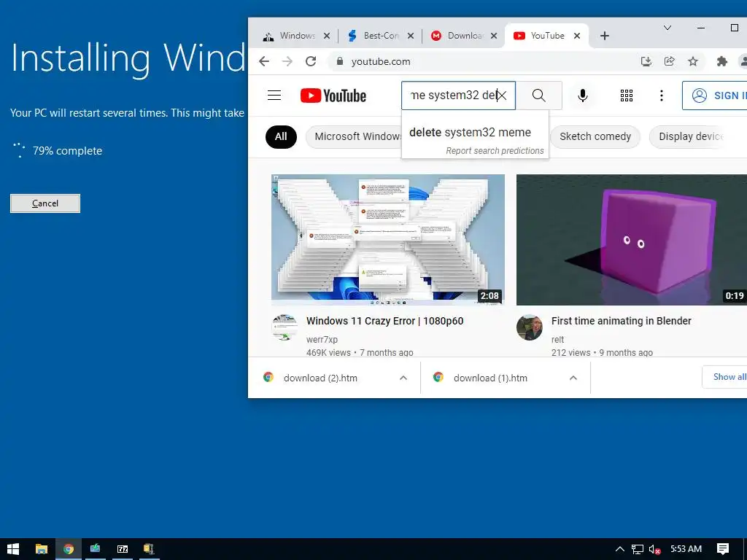The image size is (747, 560).
Task: Open the Windows Start menu
Action: click(13, 549)
